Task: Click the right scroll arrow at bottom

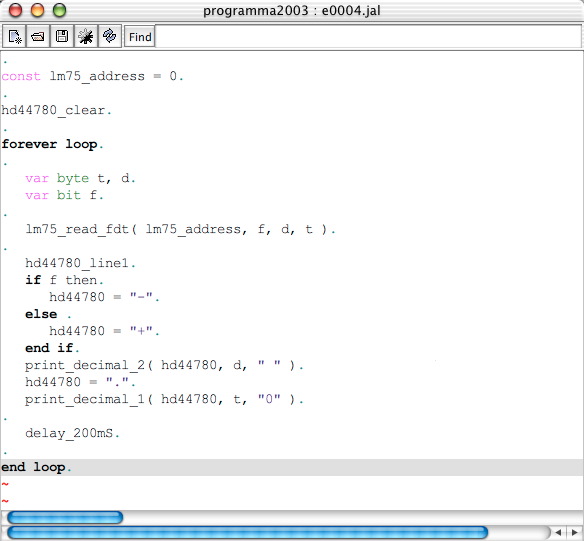Action: tap(575, 533)
